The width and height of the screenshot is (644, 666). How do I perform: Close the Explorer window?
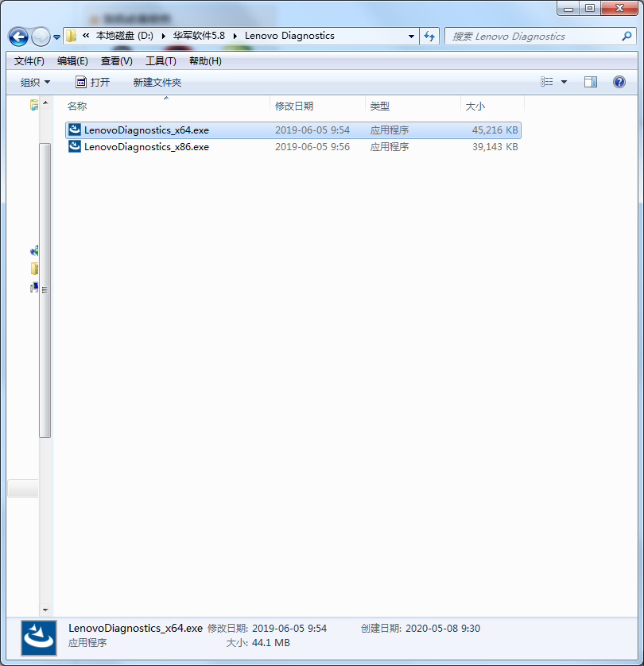coord(619,8)
